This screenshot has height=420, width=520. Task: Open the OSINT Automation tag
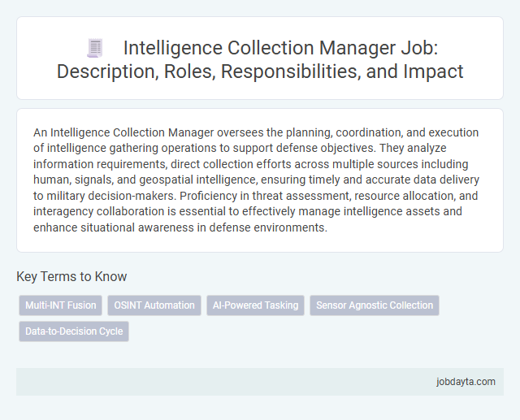point(154,305)
